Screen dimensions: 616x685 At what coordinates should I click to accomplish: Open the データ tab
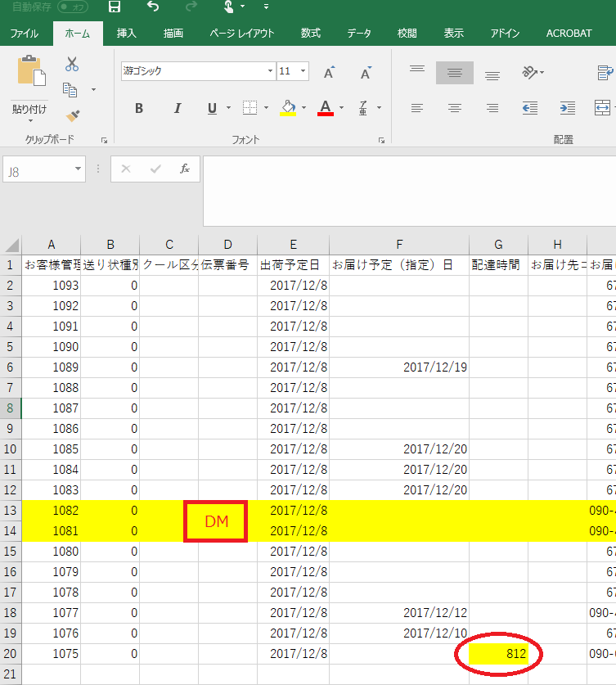click(x=359, y=34)
